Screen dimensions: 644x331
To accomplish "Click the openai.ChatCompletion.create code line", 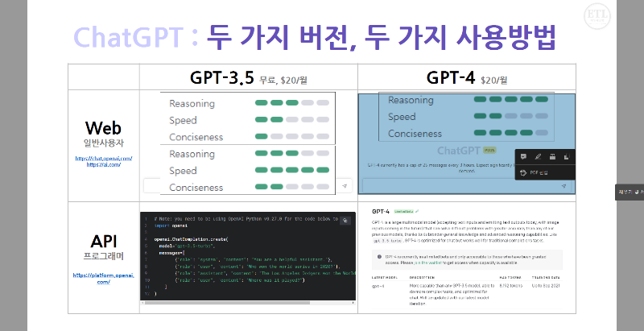I will (191, 239).
